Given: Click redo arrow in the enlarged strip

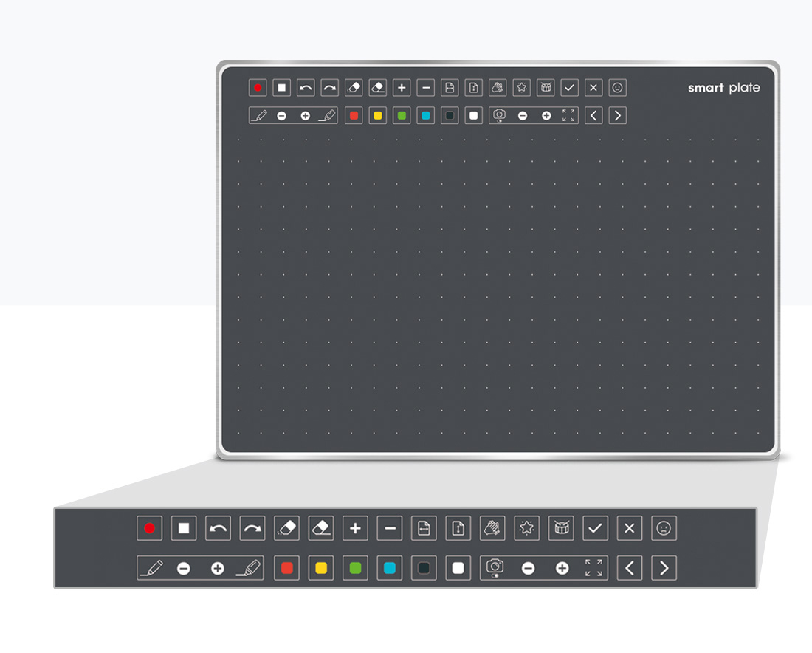Looking at the screenshot, I should (x=252, y=528).
